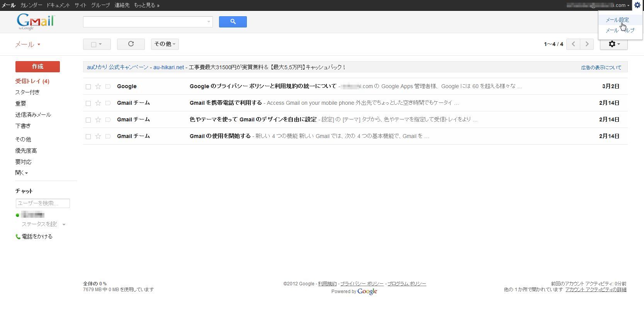Image resolution: width=644 pixels, height=324 pixels.
Task: Click メール in the top black bar
Action: pyautogui.click(x=8, y=5)
